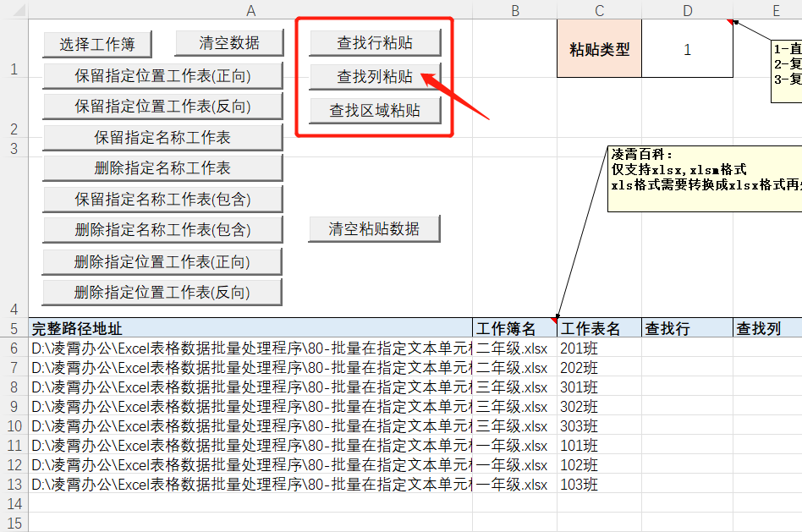This screenshot has width=802, height=532.
Task: Select 一年级.xlsx cell in row 13
Action: click(514, 484)
